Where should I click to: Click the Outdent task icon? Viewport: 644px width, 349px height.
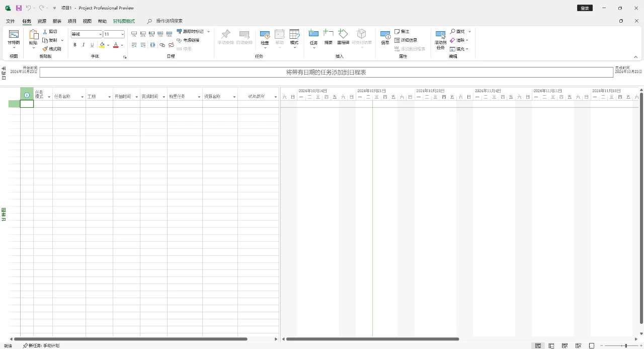134,45
